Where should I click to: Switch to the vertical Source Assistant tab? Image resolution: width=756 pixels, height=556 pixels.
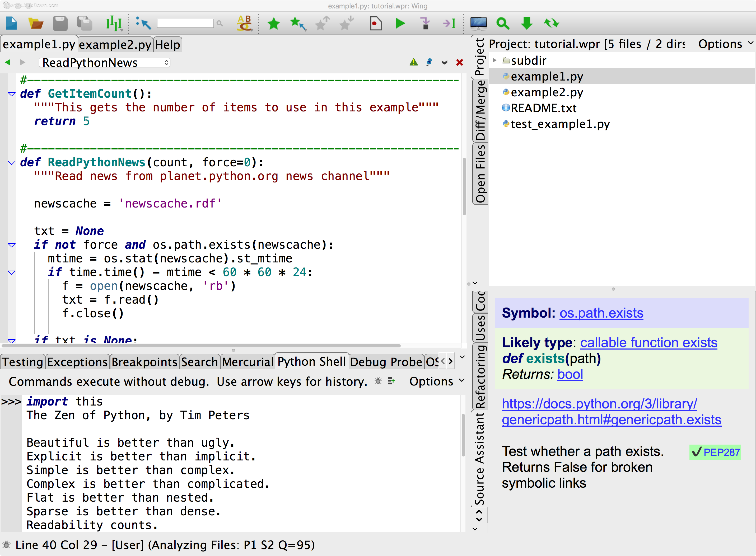(479, 458)
